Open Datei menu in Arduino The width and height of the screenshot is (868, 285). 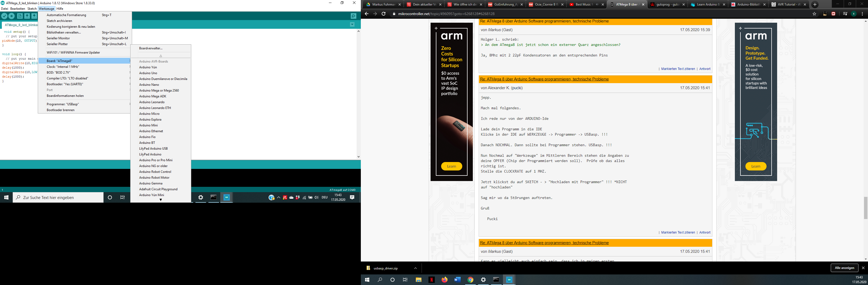tap(4, 9)
